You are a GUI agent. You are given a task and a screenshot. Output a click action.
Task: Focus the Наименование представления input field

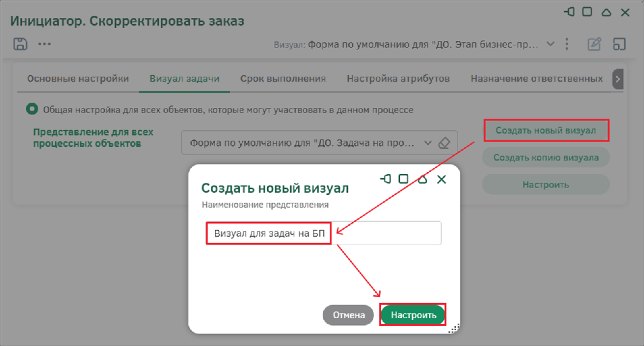(324, 233)
